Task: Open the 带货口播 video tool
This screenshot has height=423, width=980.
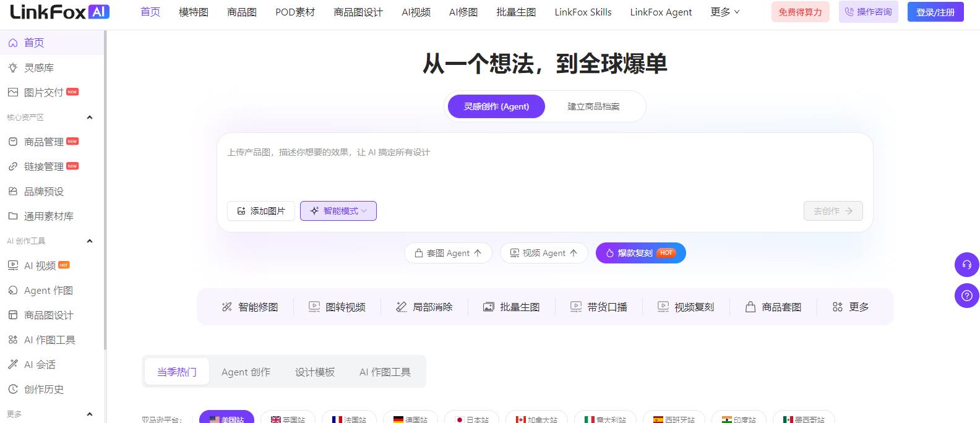Action: click(599, 307)
